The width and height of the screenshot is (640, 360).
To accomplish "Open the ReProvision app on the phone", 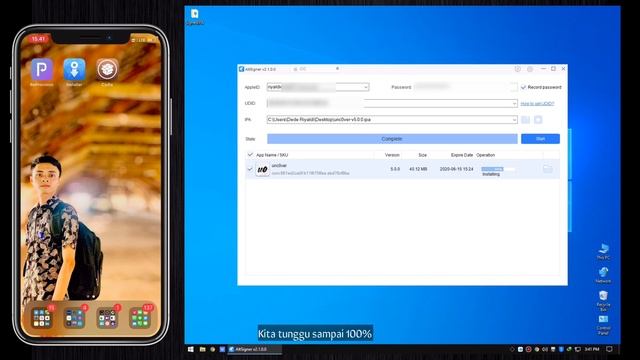I will point(42,69).
